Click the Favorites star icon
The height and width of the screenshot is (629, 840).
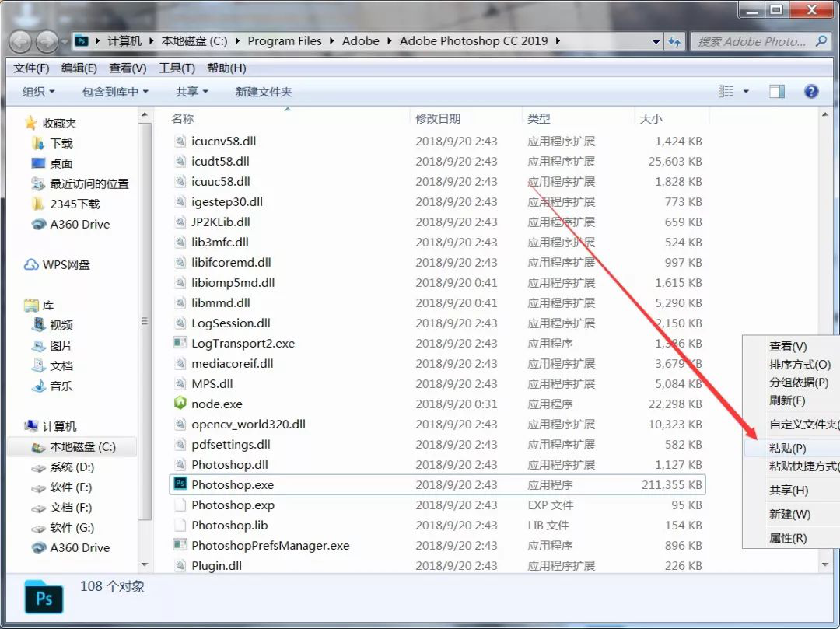point(31,123)
